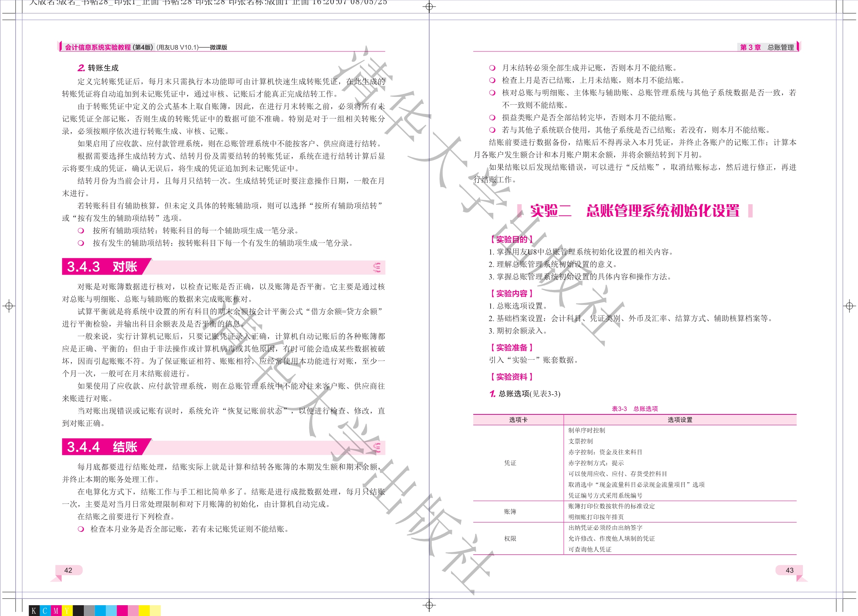Click the pink italic number 1 before 总账选项

(492, 394)
